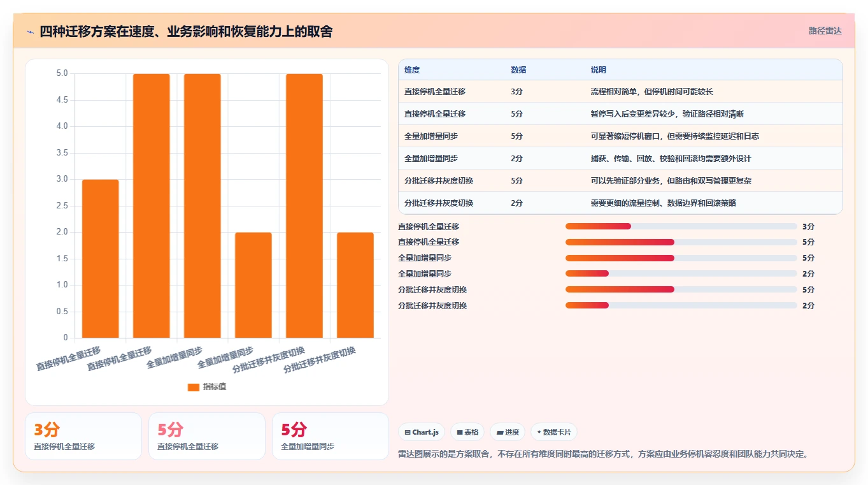Click the 5分 progress bar for 分批迁移并灰度切换
This screenshot has width=868, height=485.
[x=681, y=290]
